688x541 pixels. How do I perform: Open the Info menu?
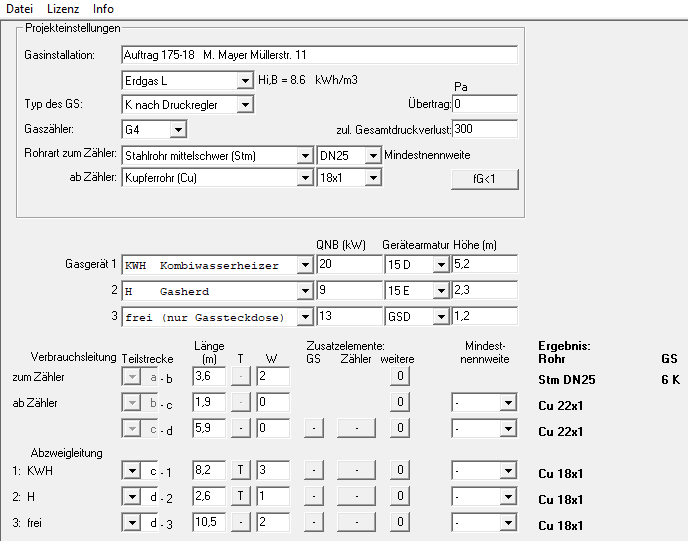103,9
